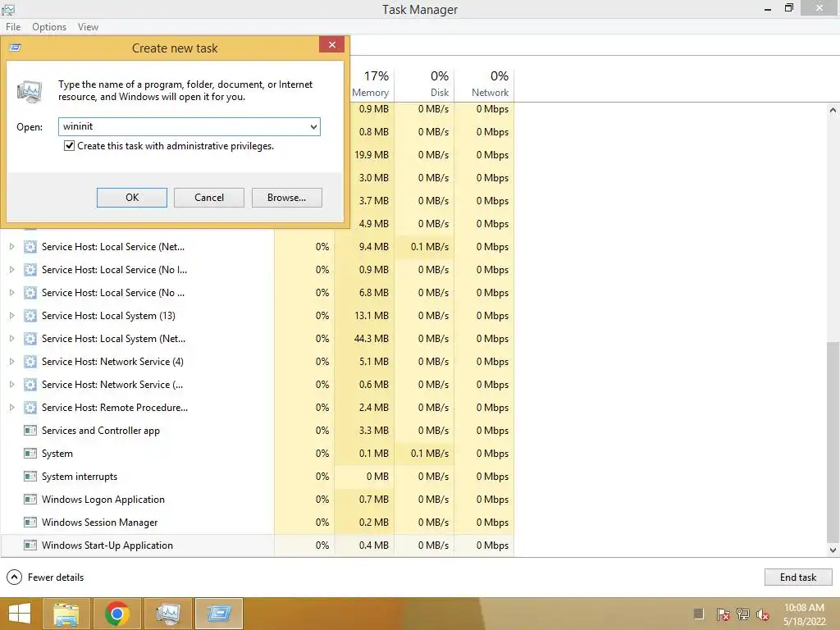840x630 pixels.
Task: Click the Windows Start-Up Application icon
Action: click(x=30, y=546)
